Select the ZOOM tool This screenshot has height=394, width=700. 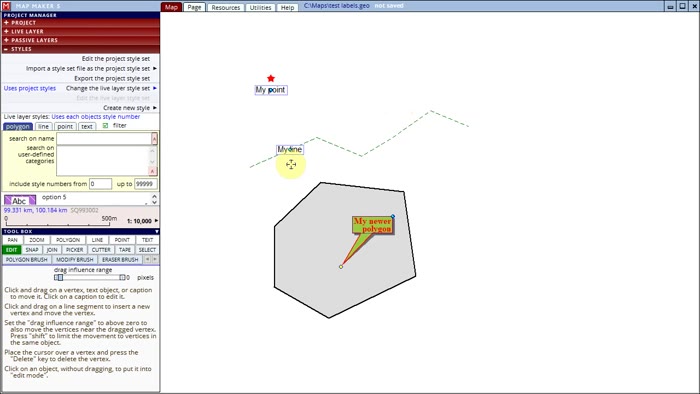point(37,240)
